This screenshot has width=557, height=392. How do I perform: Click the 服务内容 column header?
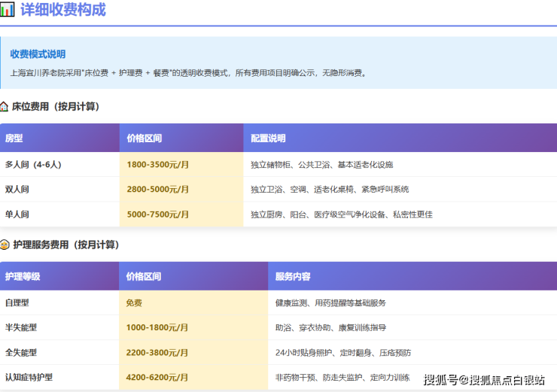point(293,276)
